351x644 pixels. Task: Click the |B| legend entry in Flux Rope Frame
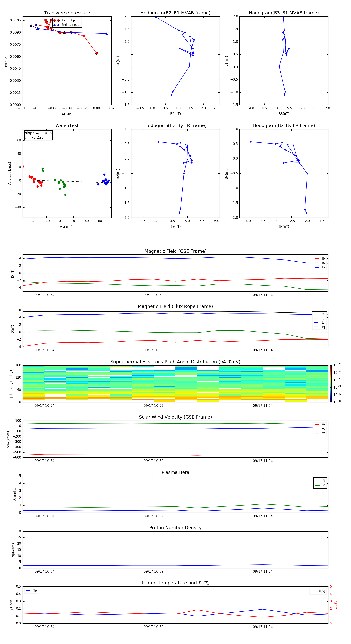coord(320,327)
